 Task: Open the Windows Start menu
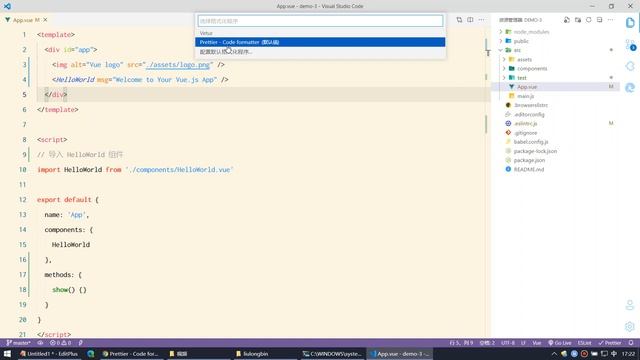point(7,353)
